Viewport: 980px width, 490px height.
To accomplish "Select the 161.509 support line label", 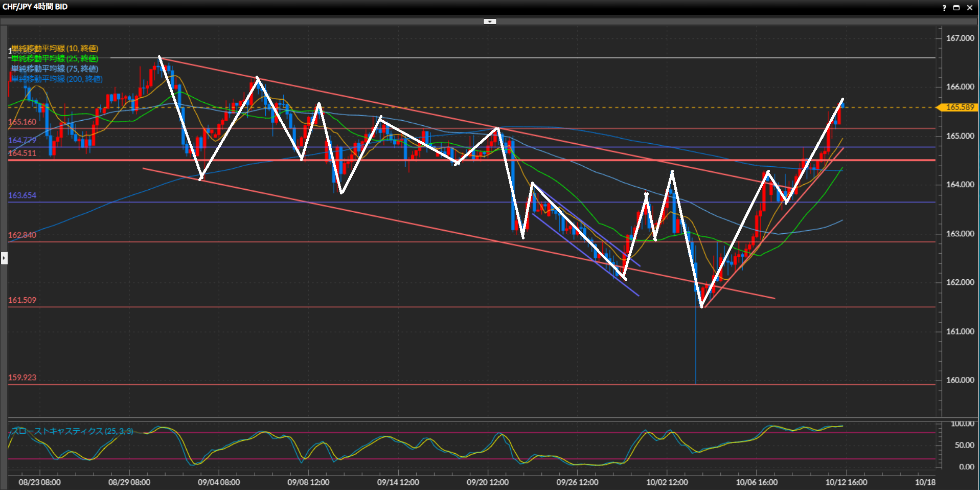I will (x=22, y=300).
